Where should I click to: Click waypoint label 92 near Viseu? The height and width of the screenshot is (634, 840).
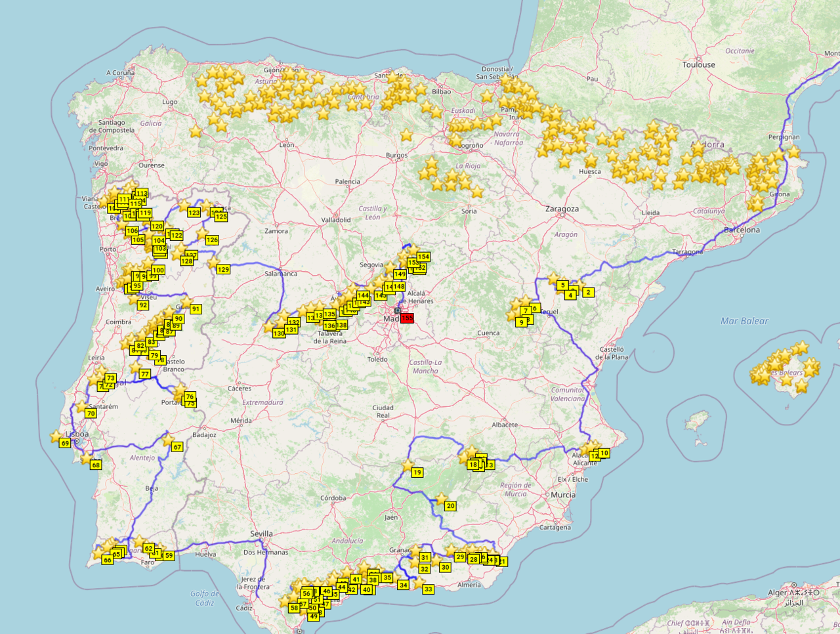coord(143,305)
